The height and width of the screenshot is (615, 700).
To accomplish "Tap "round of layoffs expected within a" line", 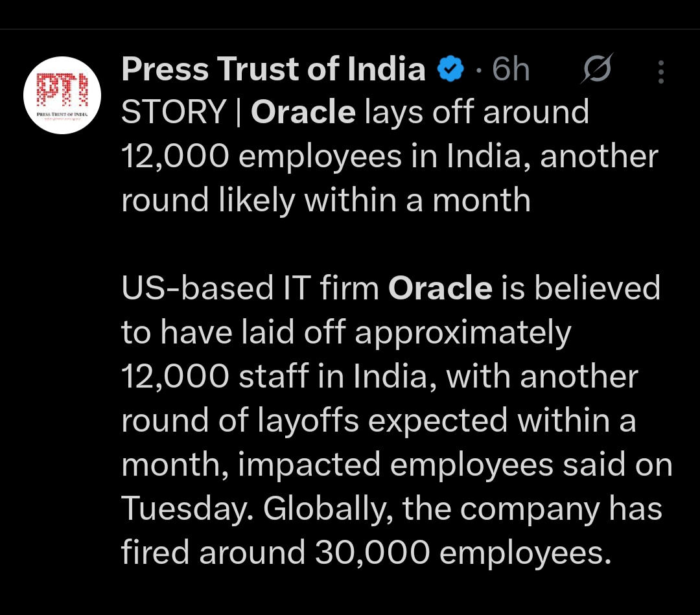I will 378,421.
